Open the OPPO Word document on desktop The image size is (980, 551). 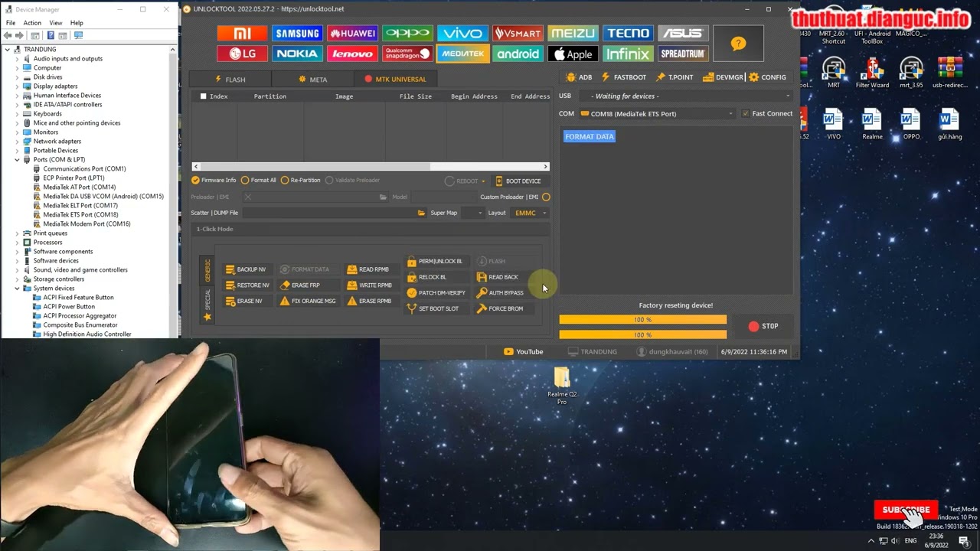tap(911, 125)
